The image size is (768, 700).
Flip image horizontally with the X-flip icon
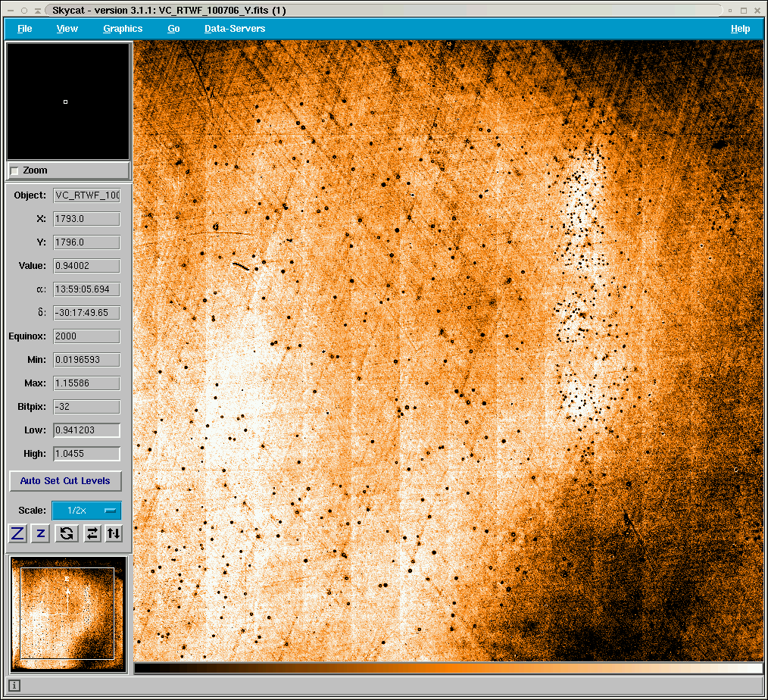pyautogui.click(x=92, y=533)
